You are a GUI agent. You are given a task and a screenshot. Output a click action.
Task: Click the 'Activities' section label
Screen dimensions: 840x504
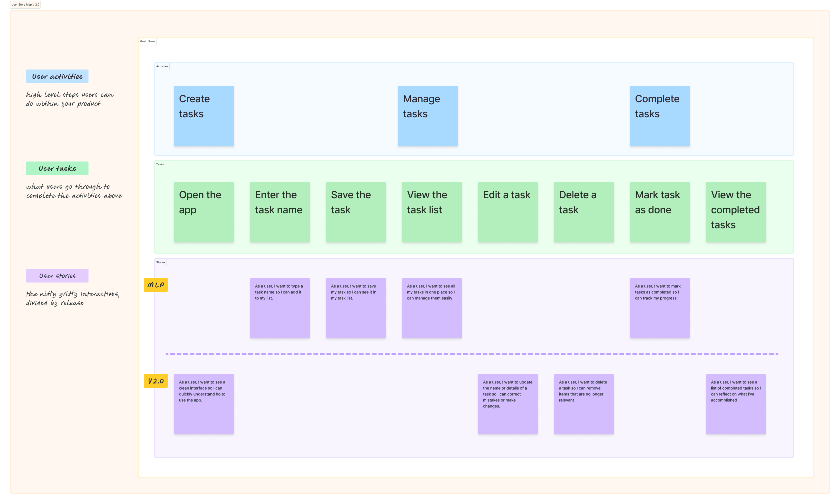tap(162, 66)
